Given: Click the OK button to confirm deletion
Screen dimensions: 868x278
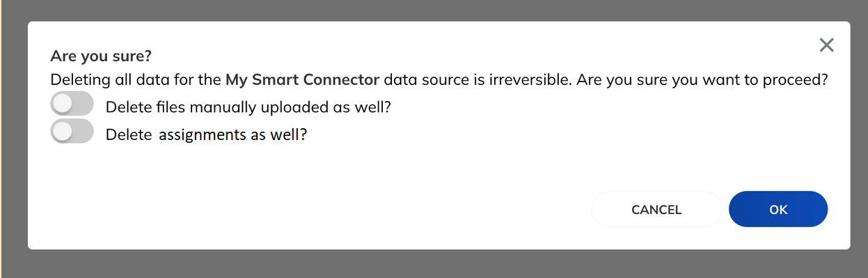Looking at the screenshot, I should (x=778, y=209).
